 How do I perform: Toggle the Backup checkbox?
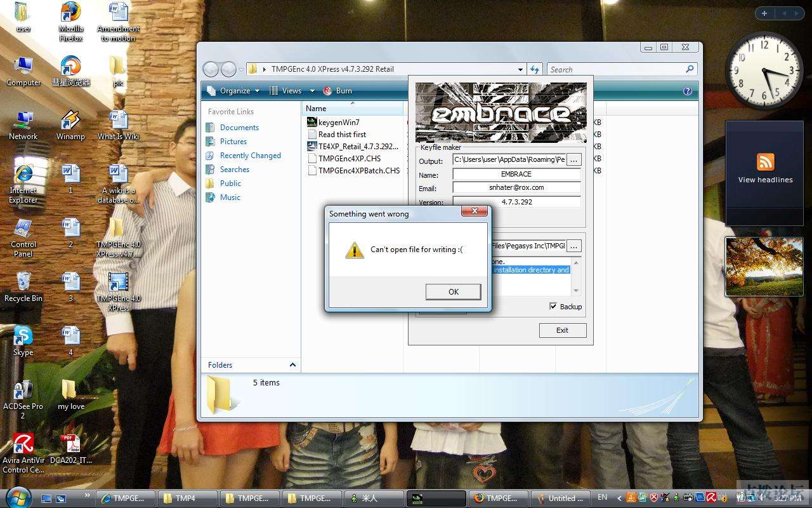[553, 306]
